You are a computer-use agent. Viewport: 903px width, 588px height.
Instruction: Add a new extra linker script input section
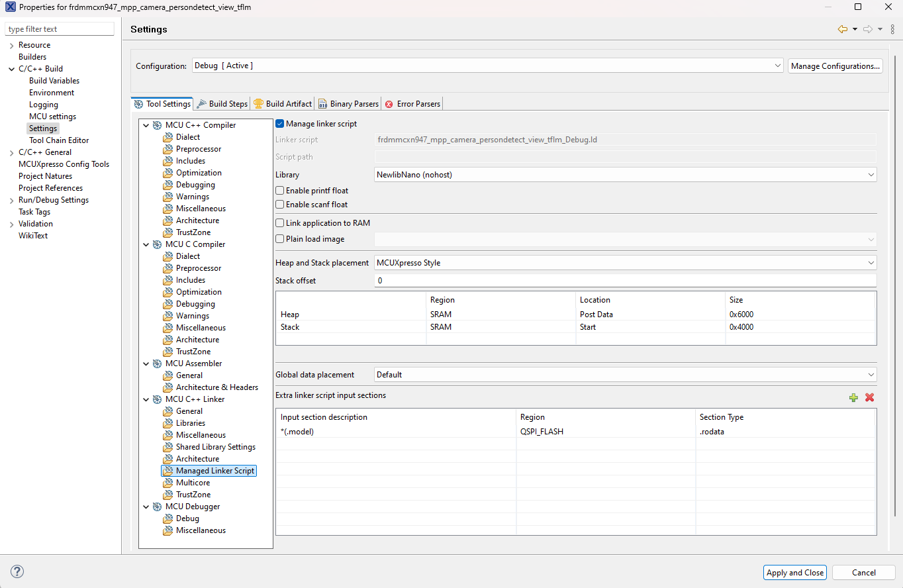[x=853, y=398]
